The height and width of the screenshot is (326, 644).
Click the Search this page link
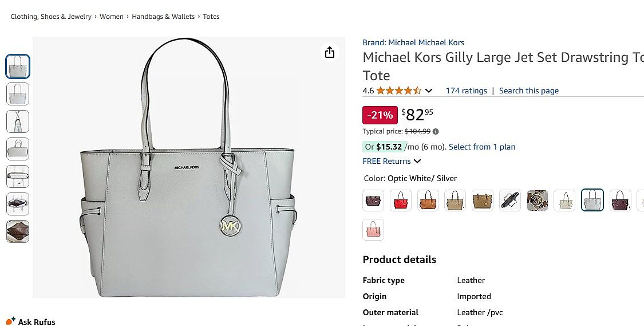click(528, 91)
